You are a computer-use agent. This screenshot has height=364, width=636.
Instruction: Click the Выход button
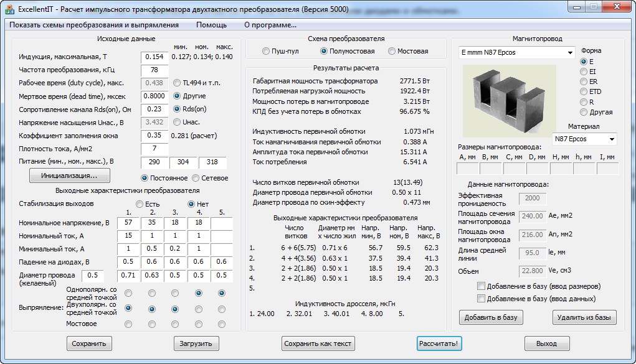coord(546,343)
